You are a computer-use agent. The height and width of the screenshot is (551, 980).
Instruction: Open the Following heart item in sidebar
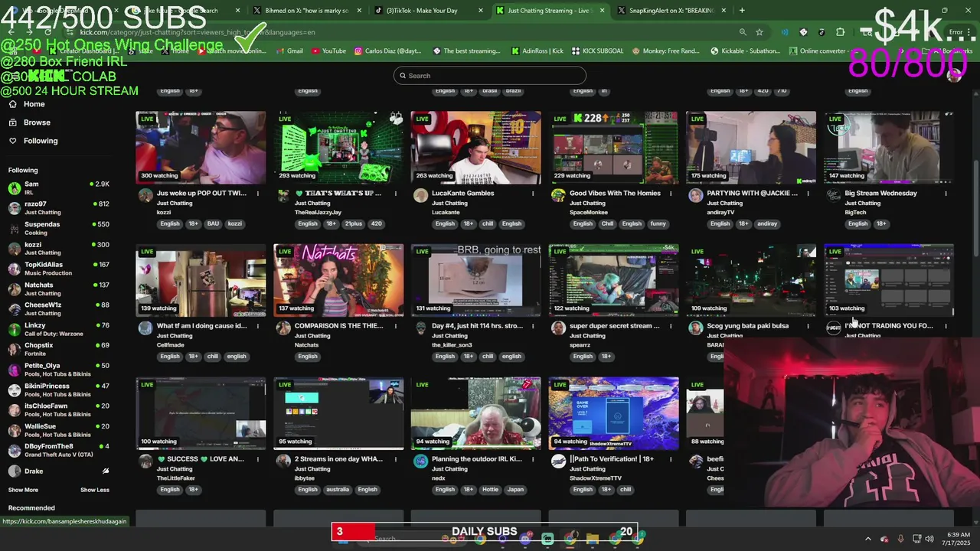click(x=33, y=141)
